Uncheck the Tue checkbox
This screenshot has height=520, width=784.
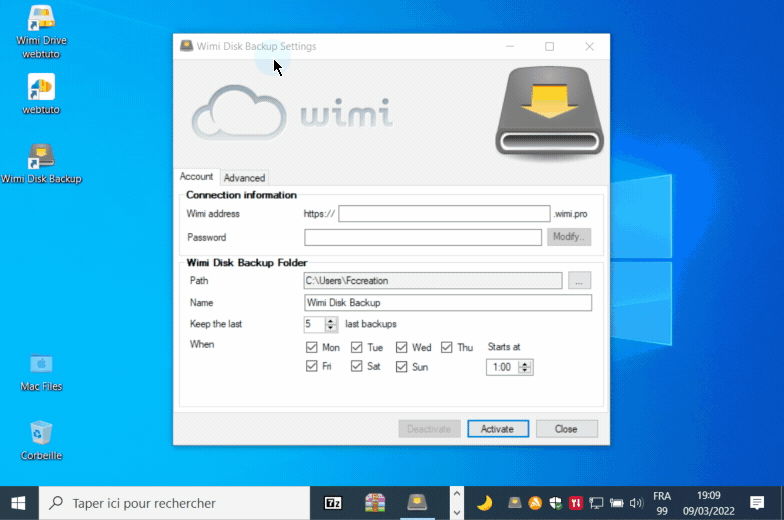point(356,347)
